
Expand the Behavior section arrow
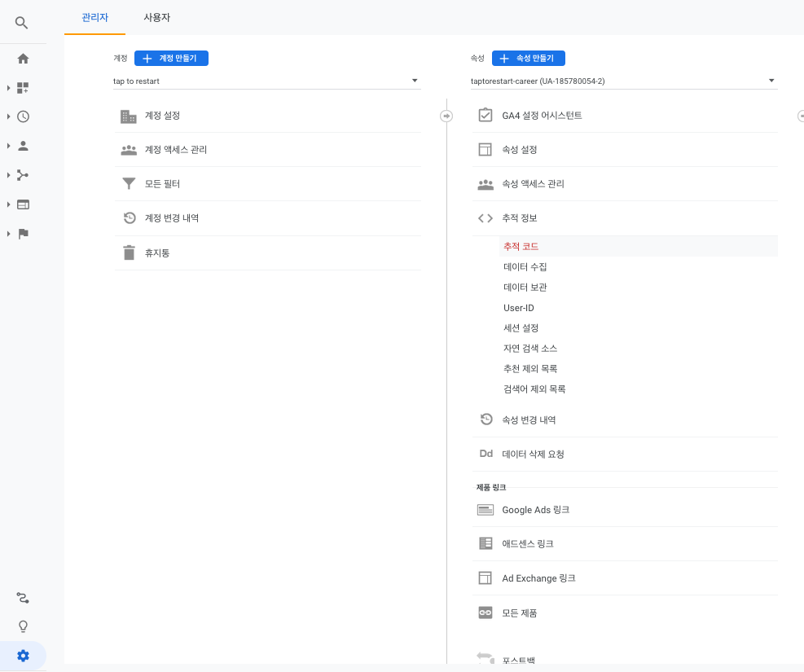point(8,204)
